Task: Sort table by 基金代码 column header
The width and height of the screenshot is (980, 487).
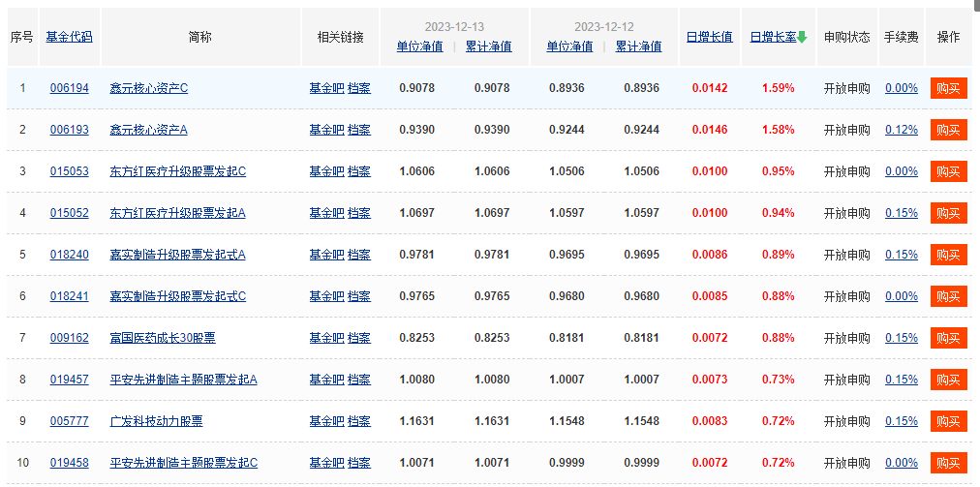Action: tap(70, 37)
